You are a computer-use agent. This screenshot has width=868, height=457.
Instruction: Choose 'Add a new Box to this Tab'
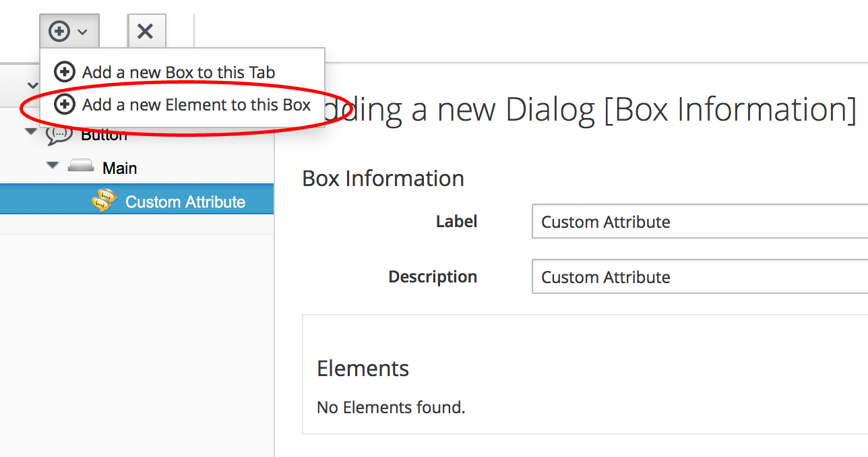point(179,72)
